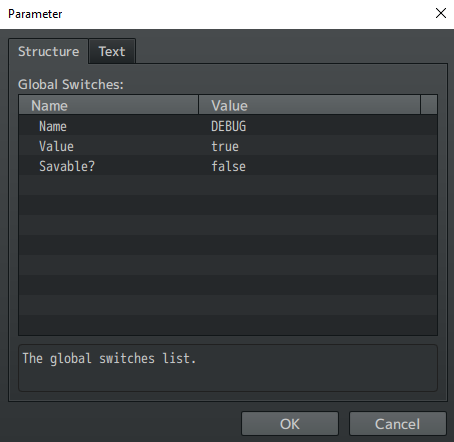Select the 'Savable?' row label
The image size is (454, 442).
(x=67, y=166)
